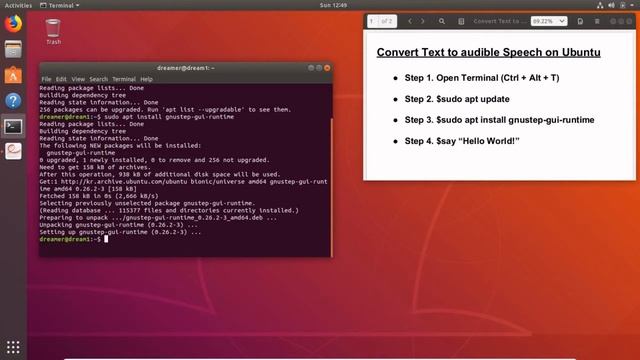Click the Terminal scrollbar

click(331, 188)
